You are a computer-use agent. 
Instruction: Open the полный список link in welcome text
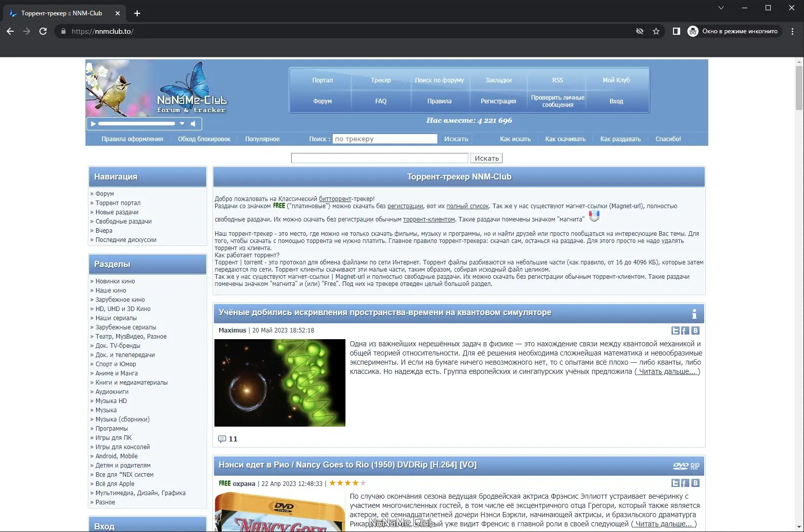click(x=468, y=206)
